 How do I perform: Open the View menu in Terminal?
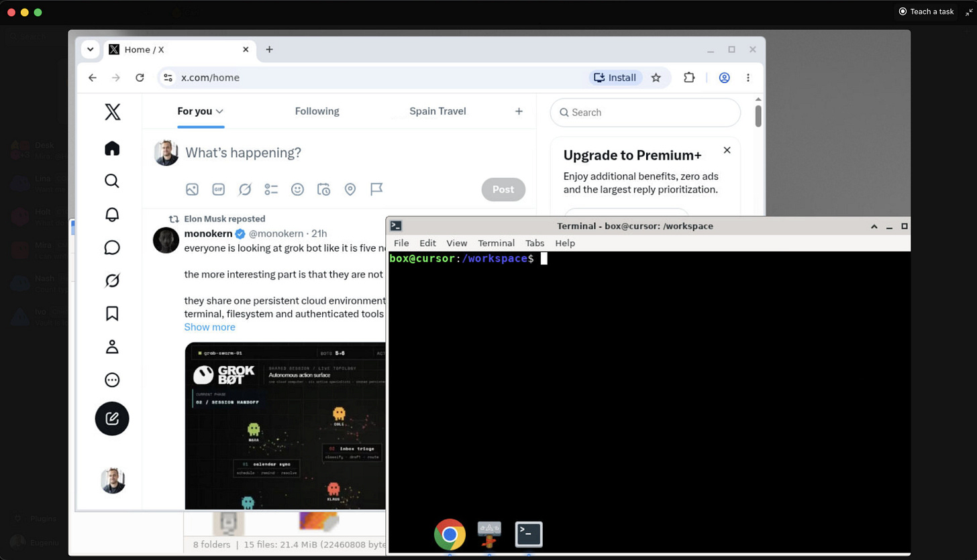click(x=457, y=243)
